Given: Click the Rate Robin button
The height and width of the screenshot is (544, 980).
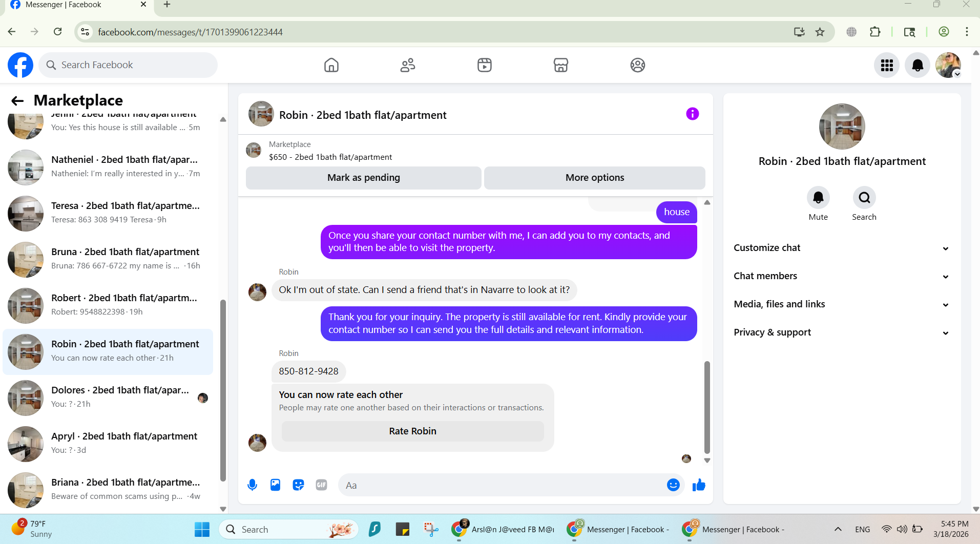Looking at the screenshot, I should pos(412,431).
